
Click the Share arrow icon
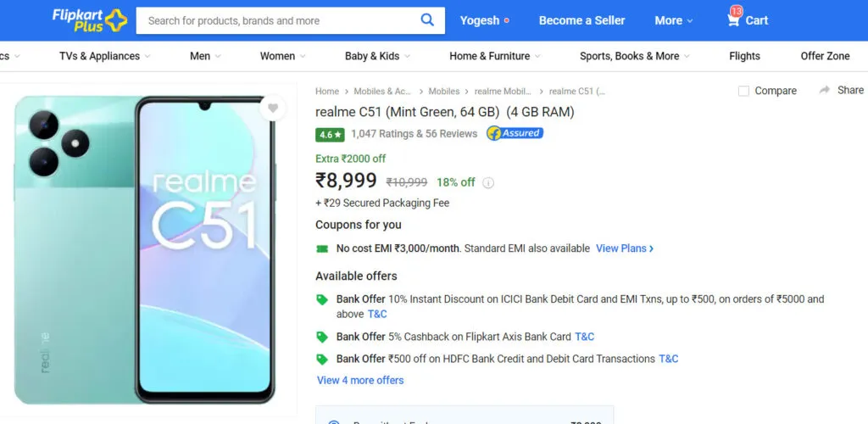pyautogui.click(x=825, y=90)
